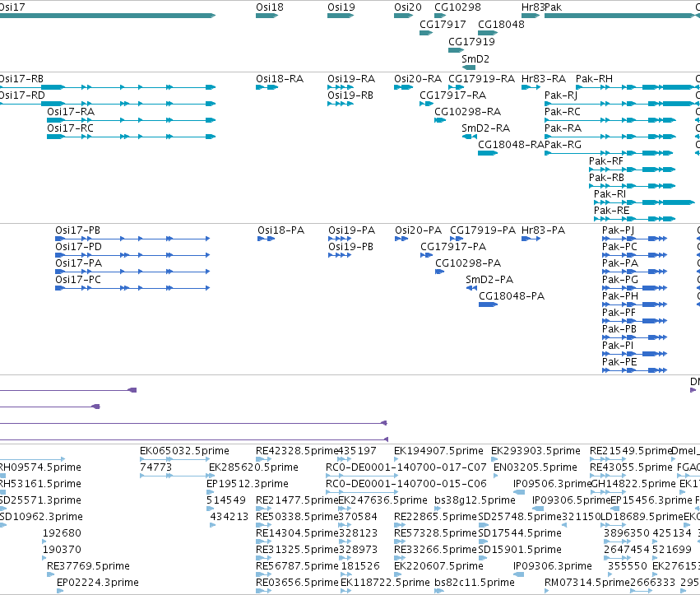The width and height of the screenshot is (700, 595).
Task: Select the Osi17 gene bar
Action: (x=108, y=16)
